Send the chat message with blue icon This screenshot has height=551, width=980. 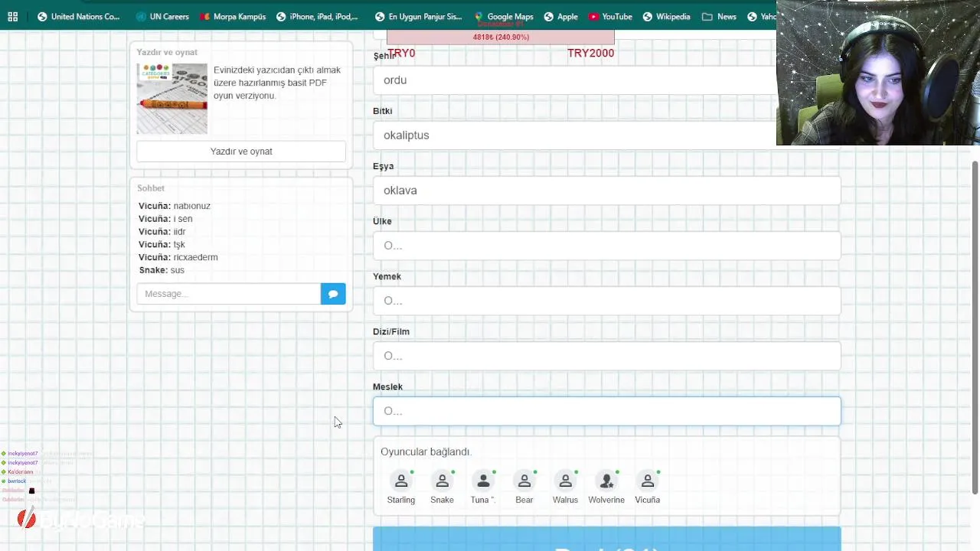333,294
